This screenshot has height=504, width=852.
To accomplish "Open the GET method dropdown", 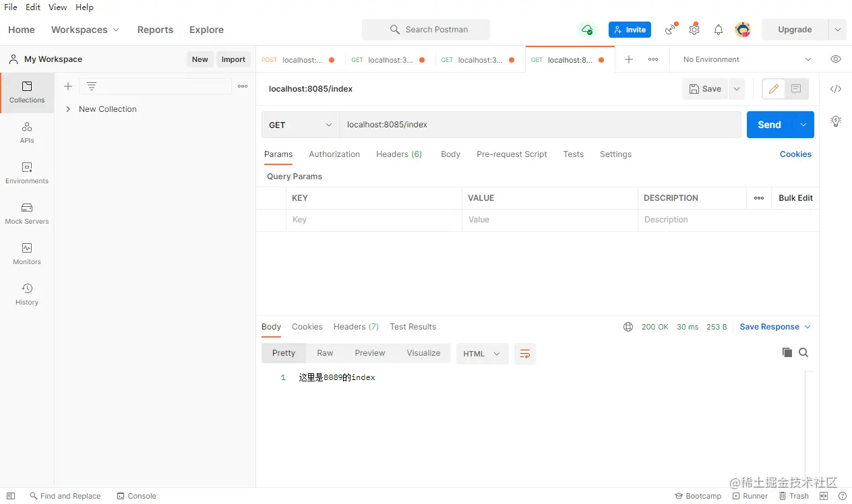I will click(x=301, y=125).
